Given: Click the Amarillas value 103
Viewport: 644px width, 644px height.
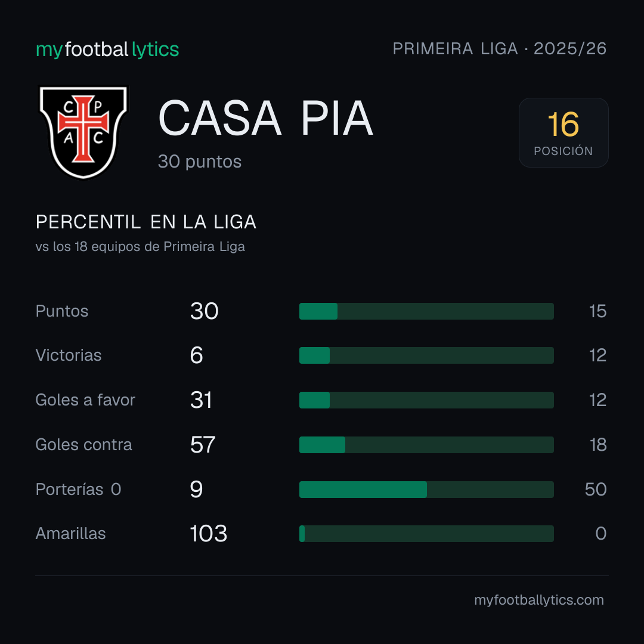Looking at the screenshot, I should (x=208, y=534).
